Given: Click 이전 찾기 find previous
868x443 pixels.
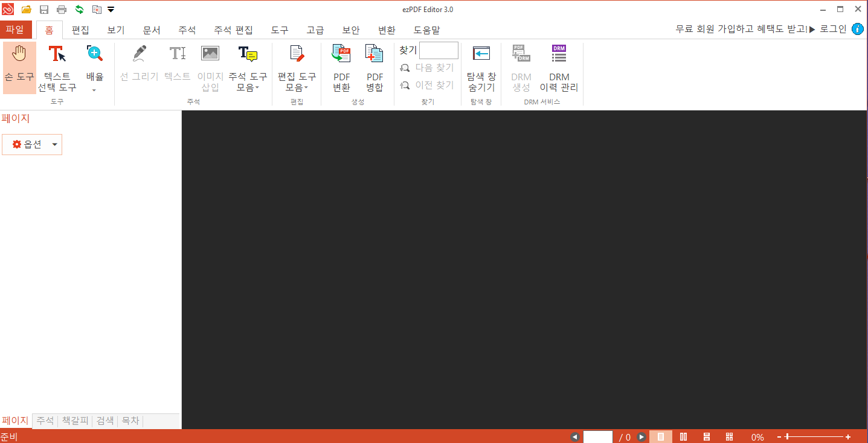Looking at the screenshot, I should point(427,86).
